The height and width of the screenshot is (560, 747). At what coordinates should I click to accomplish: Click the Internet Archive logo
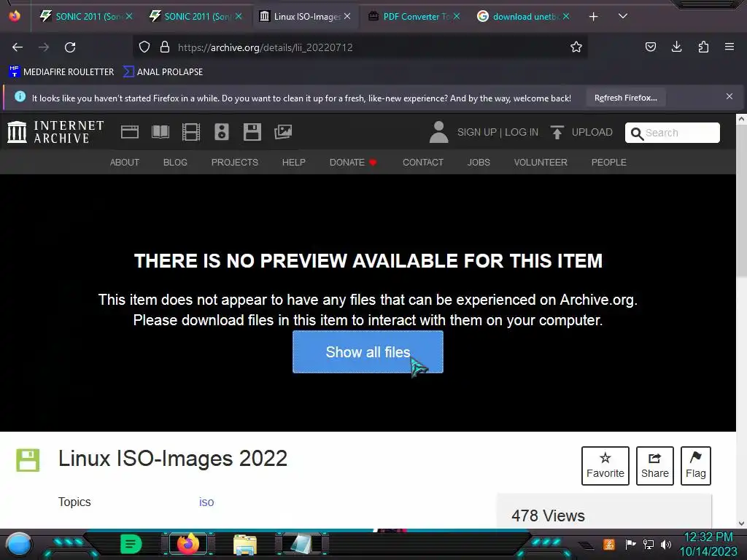tap(55, 132)
